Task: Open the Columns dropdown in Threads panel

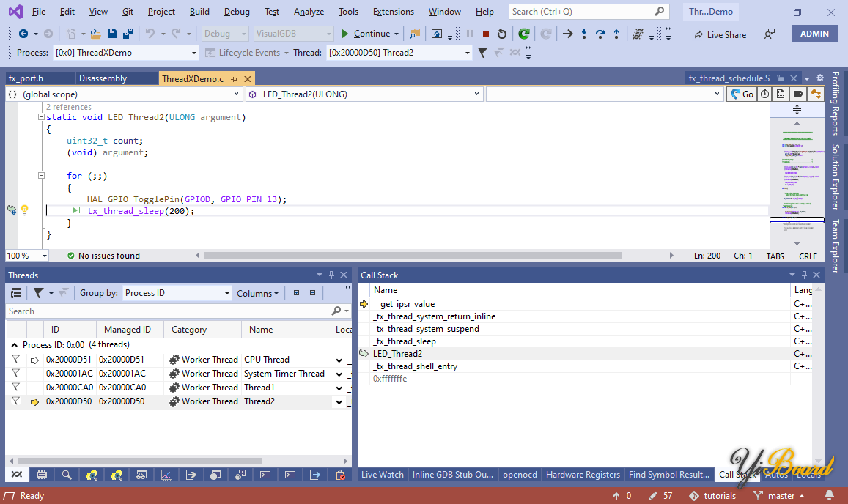Action: pyautogui.click(x=257, y=293)
